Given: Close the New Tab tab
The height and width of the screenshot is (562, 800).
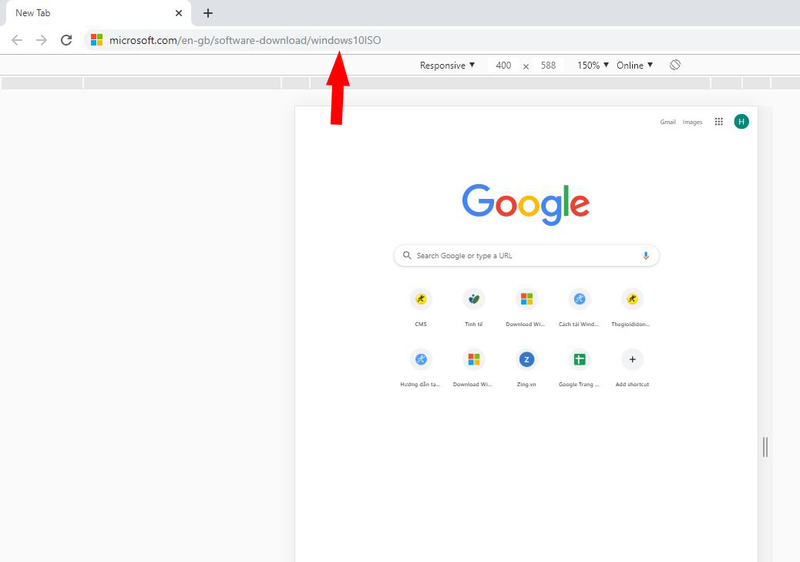Looking at the screenshot, I should click(179, 13).
